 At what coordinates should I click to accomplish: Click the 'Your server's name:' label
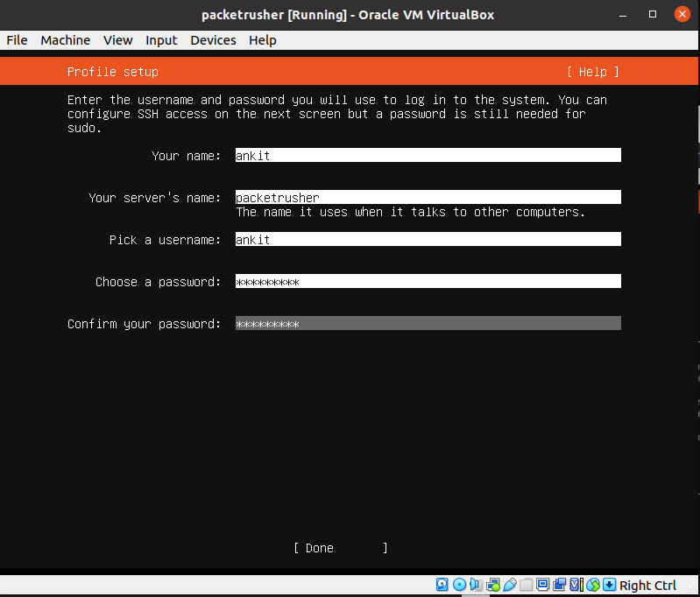[154, 198]
